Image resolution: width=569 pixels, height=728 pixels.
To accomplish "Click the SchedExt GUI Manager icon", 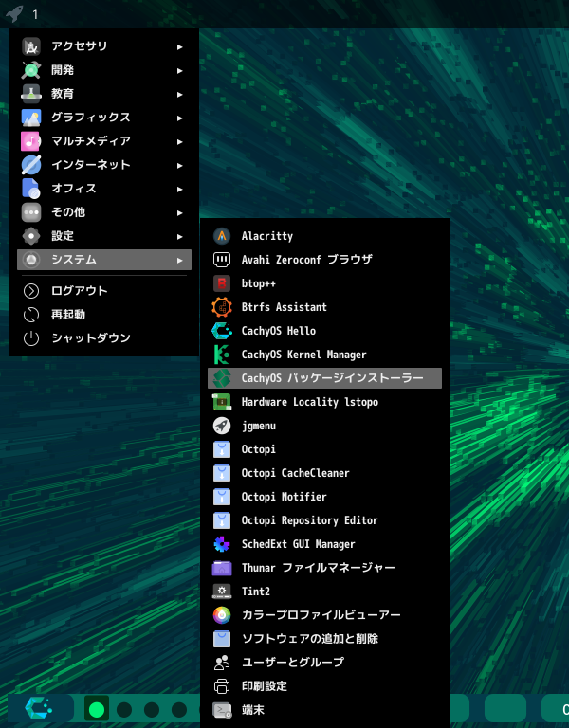I will point(222,544).
